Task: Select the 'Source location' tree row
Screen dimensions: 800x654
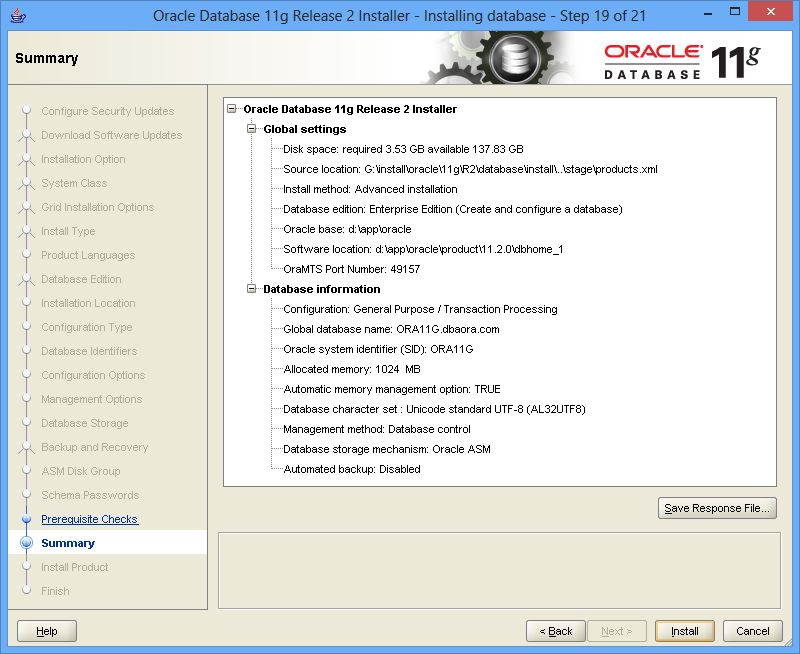Action: pyautogui.click(x=470, y=169)
